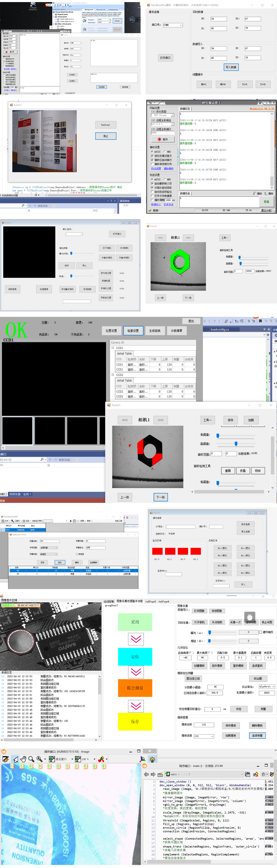Screen dimensions: 277x868
Task: Switch to 位置设置 tab
Action: tap(111, 330)
